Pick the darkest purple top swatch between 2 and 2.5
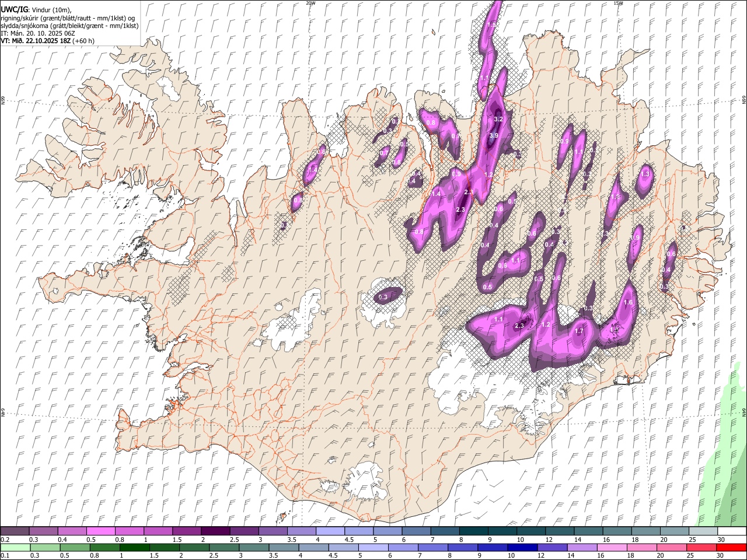Screen dimensions: 747x560 click(215, 531)
